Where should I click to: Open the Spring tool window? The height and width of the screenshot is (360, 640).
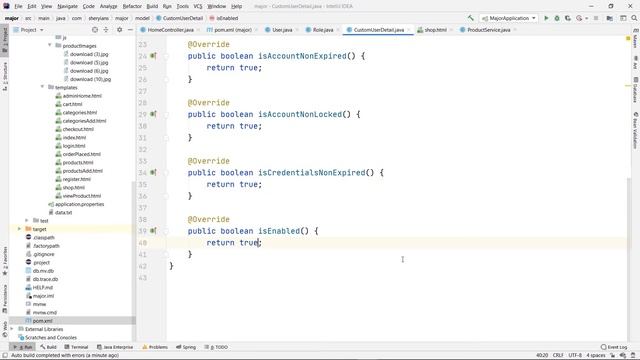(x=186, y=347)
